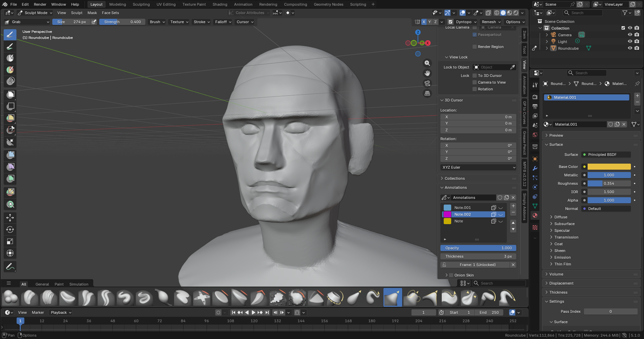Open the Modifiers wrench properties tab

tap(535, 168)
